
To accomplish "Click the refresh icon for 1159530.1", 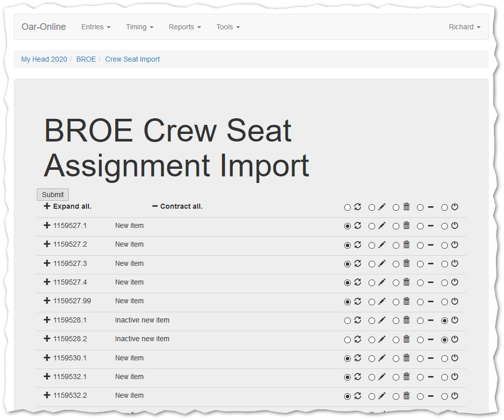I will point(358,358).
